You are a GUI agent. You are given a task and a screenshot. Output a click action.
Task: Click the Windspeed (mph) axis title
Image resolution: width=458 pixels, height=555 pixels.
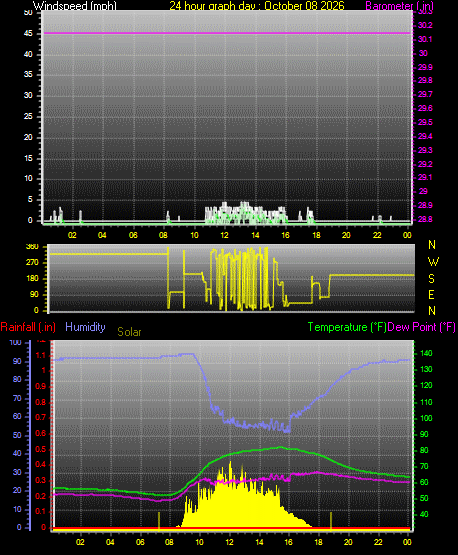point(74,6)
